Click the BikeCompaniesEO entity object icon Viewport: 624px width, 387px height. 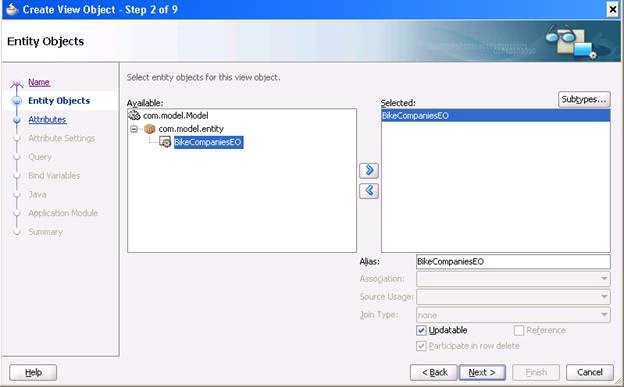point(165,142)
